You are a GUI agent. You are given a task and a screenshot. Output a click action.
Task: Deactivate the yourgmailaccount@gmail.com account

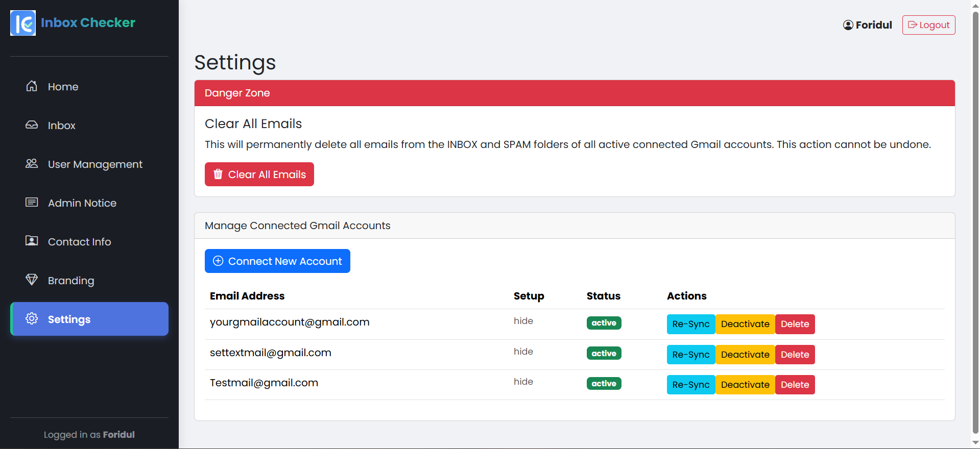[745, 324]
